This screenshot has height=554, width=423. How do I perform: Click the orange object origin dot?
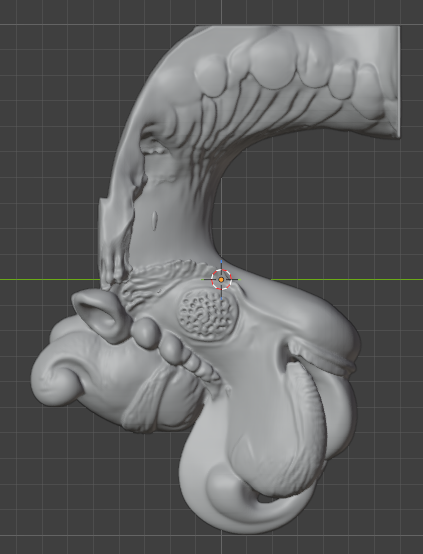(x=221, y=279)
